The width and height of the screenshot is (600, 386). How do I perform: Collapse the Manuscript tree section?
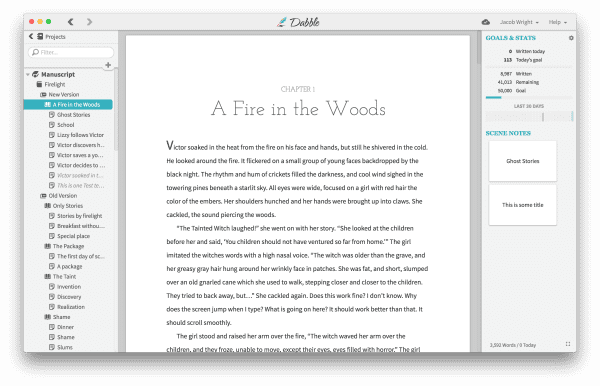pos(28,74)
